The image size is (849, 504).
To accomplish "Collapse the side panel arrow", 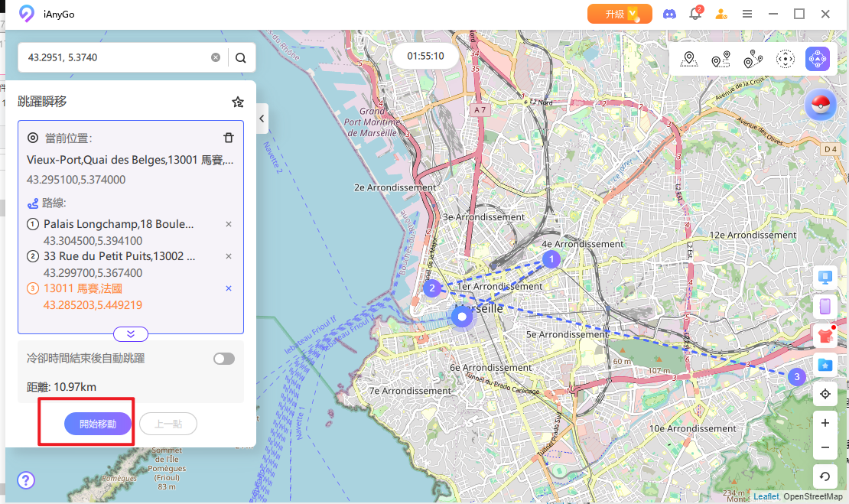I will [x=262, y=118].
